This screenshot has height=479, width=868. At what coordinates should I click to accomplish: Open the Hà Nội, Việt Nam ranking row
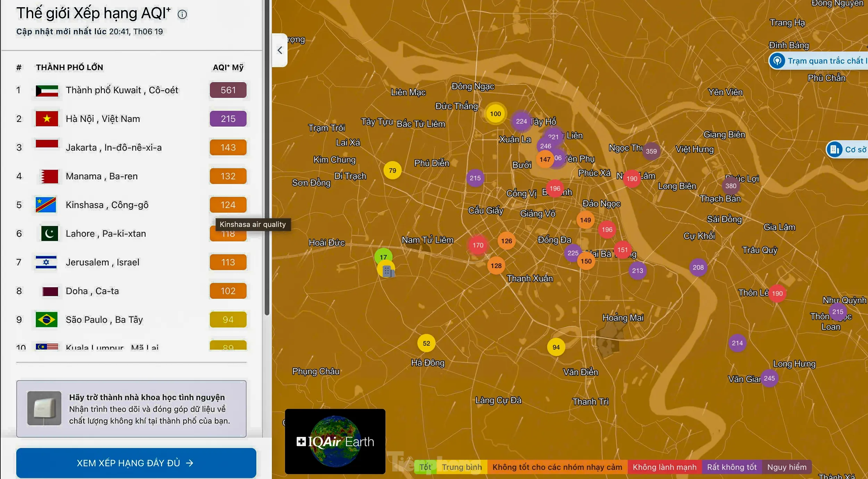(x=131, y=119)
